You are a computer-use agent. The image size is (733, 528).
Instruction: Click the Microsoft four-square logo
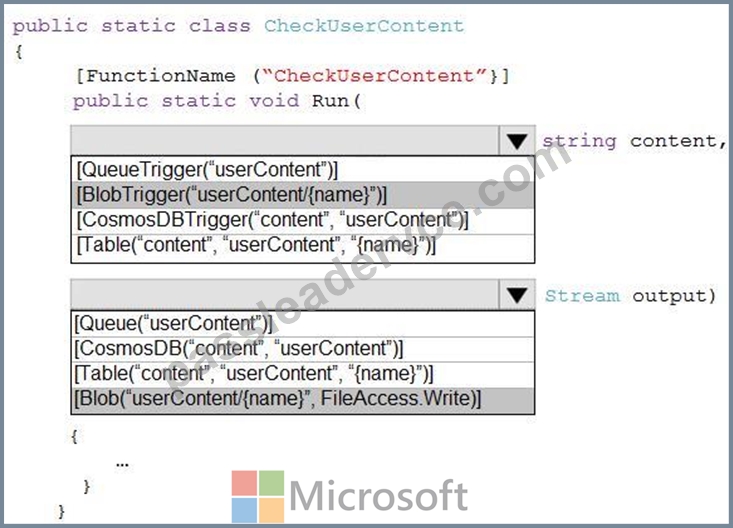tap(258, 497)
